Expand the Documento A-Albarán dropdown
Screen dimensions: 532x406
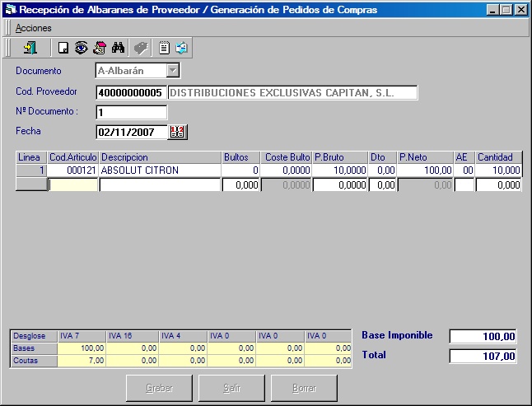[x=173, y=71]
